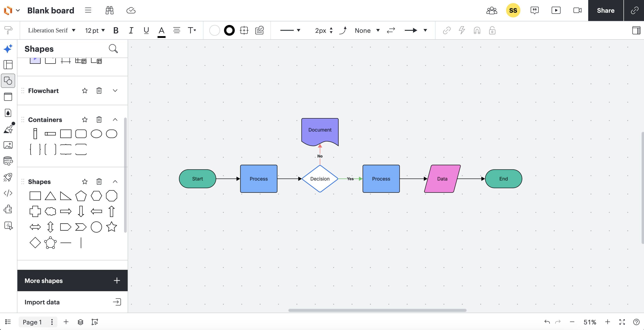Open the Lucid AI sparkle tool
The width and height of the screenshot is (644, 330).
pyautogui.click(x=8, y=48)
